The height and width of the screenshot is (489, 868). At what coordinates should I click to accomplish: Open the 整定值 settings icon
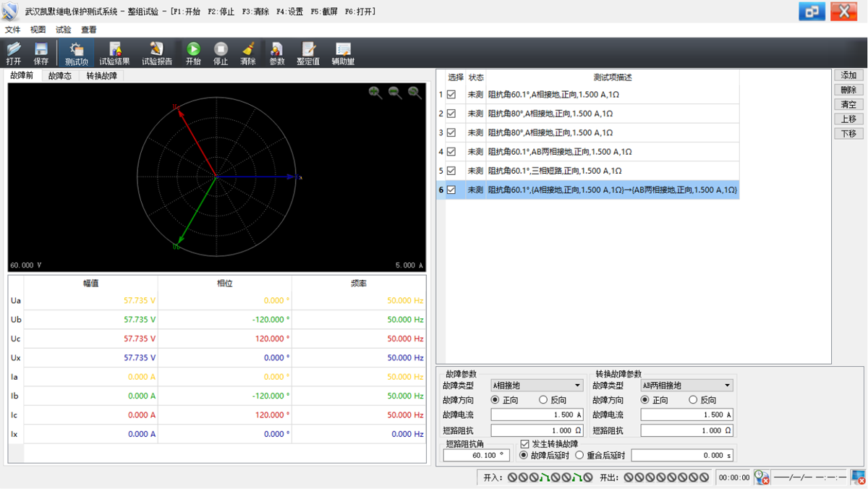tap(308, 54)
